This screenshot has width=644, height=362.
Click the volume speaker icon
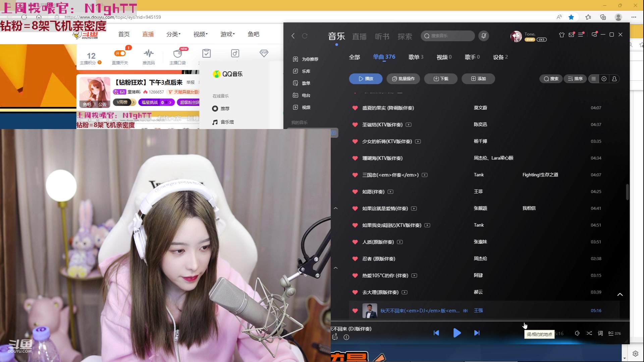click(x=577, y=333)
